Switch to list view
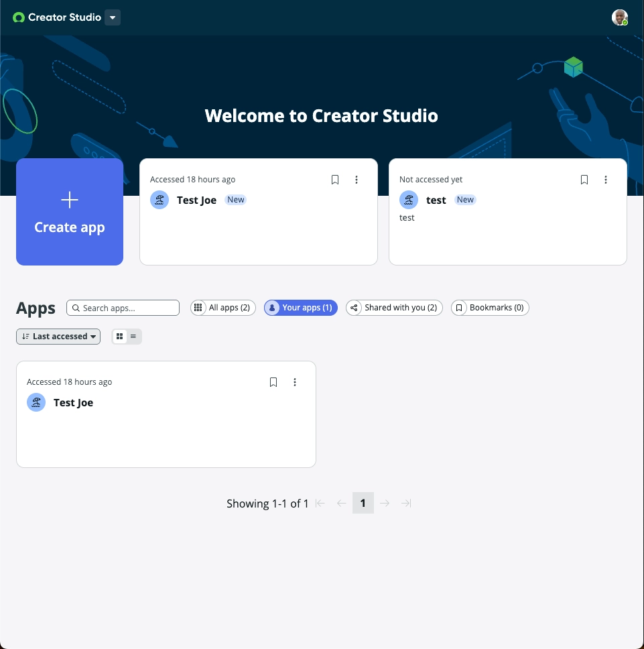 (x=133, y=337)
